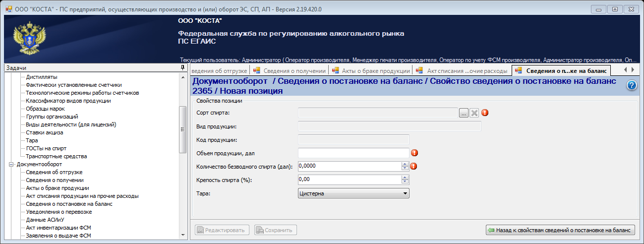Screen dimensions: 644x244
Task: Select Фактически установленные счетчики tree item
Action: [x=73, y=85]
